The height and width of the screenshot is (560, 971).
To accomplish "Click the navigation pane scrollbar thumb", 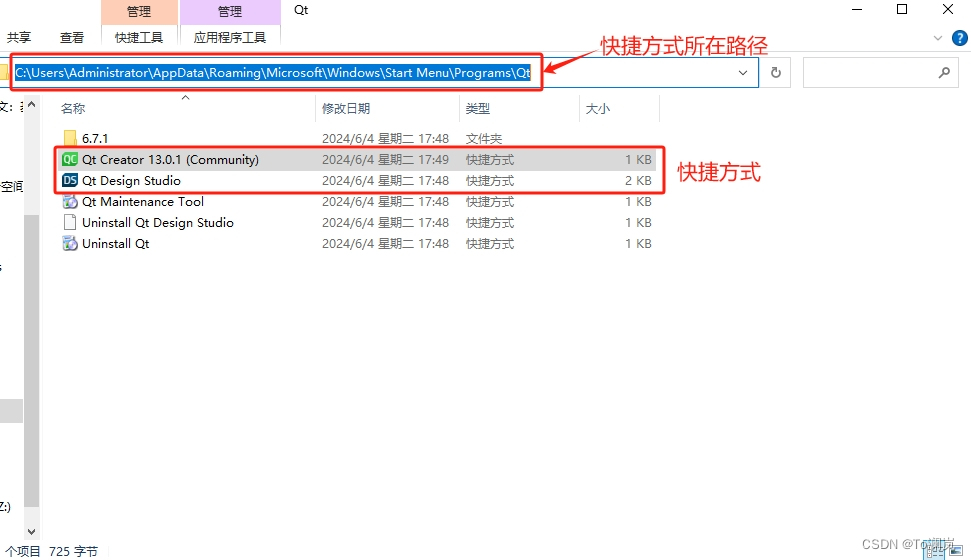I will coord(32,361).
